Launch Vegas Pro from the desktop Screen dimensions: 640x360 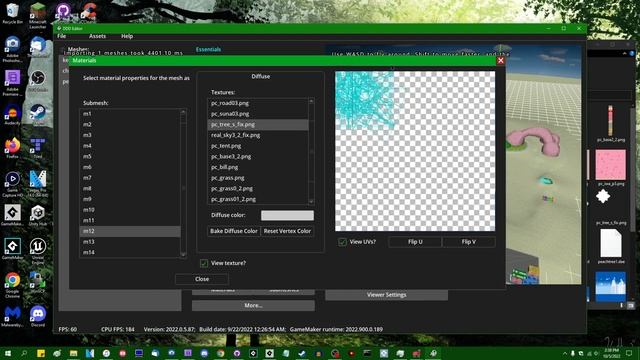click(38, 184)
